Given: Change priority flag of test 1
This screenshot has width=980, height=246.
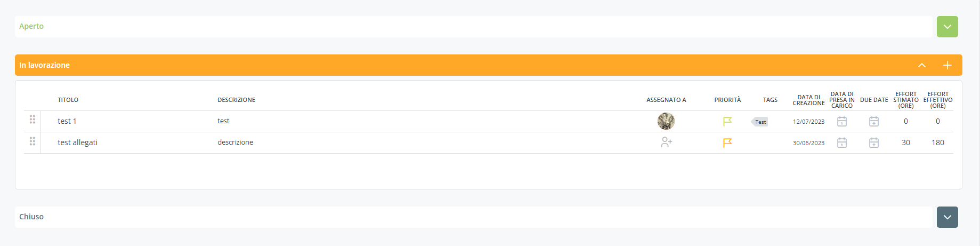Looking at the screenshot, I should pyautogui.click(x=727, y=122).
